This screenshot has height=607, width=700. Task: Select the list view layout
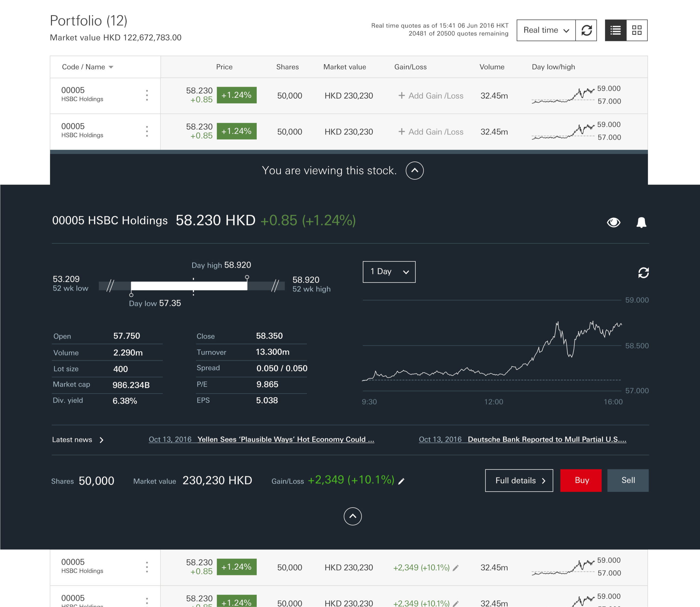pyautogui.click(x=616, y=30)
